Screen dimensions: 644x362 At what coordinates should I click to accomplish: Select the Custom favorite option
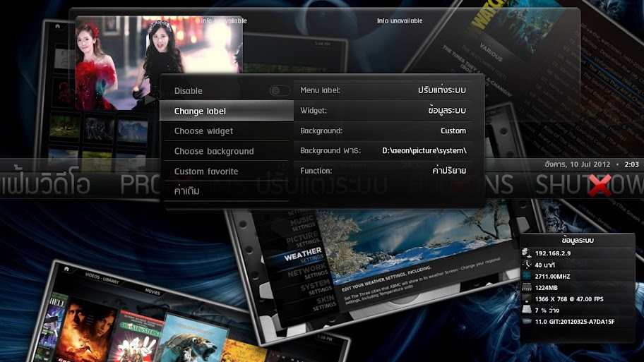click(x=227, y=171)
